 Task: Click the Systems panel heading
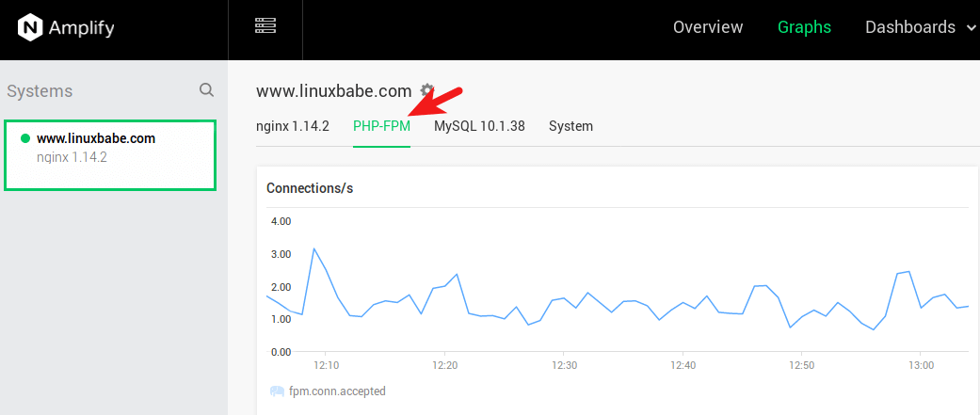coord(40,91)
